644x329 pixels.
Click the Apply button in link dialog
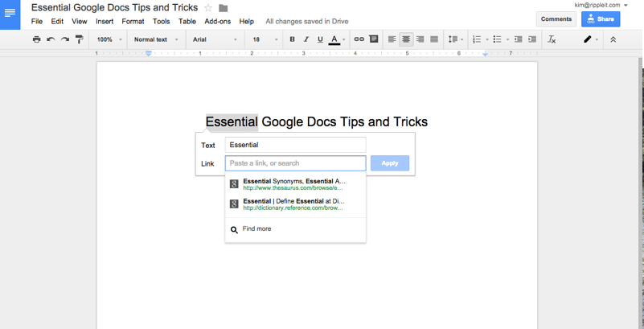click(x=390, y=163)
